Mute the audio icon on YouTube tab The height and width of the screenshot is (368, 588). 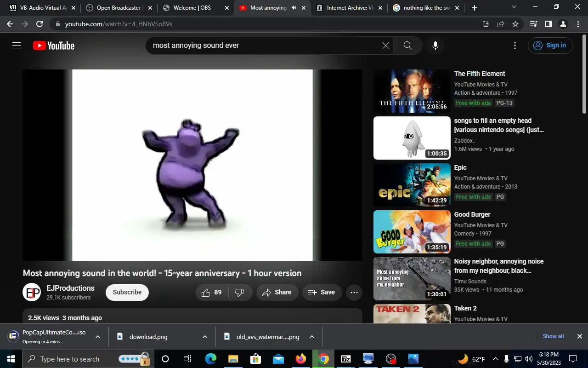point(294,8)
